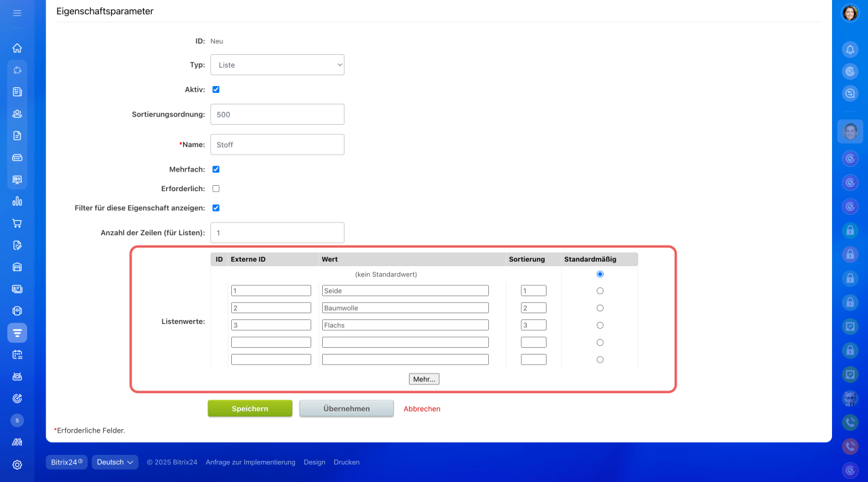
Task: Open the chat bubbles icon in the right panel
Action: point(850,94)
